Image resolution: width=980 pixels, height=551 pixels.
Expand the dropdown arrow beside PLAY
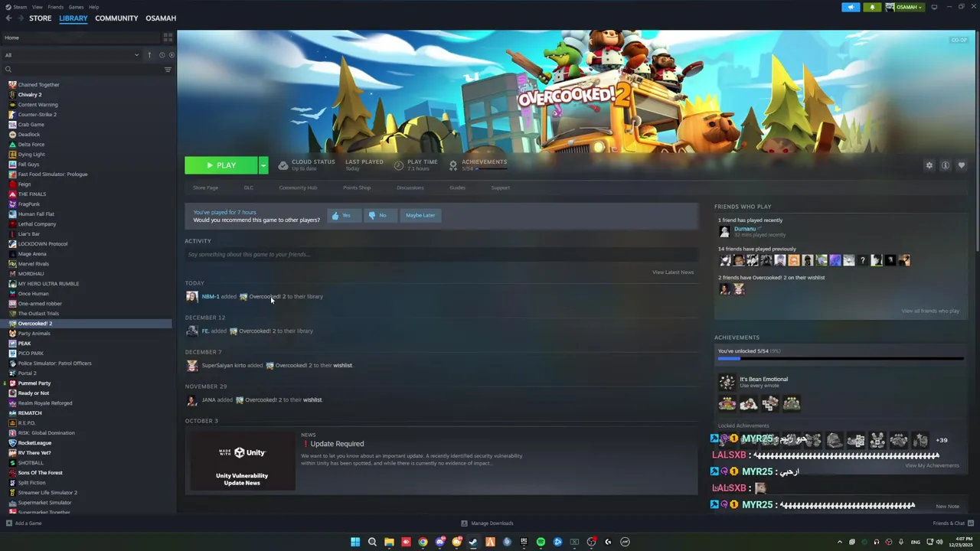(x=263, y=165)
